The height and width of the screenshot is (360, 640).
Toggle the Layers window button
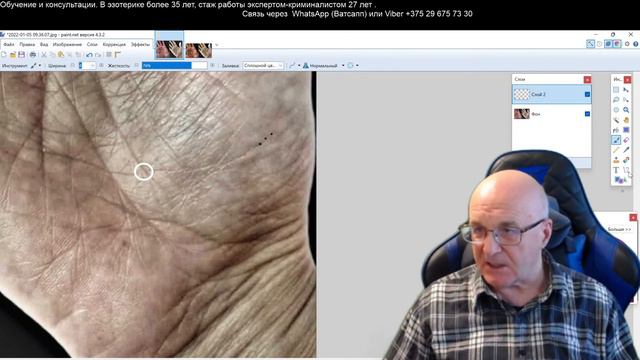pyautogui.click(x=608, y=44)
